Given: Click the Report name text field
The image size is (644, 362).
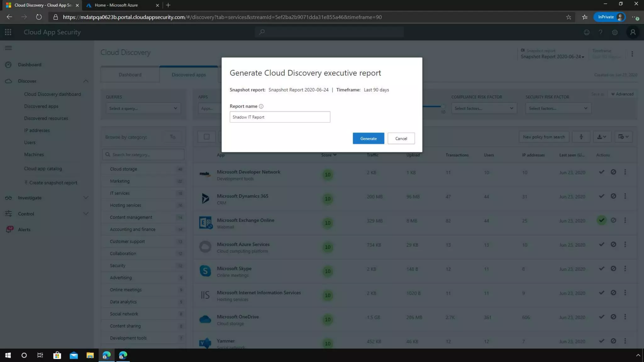Looking at the screenshot, I should pos(280,117).
